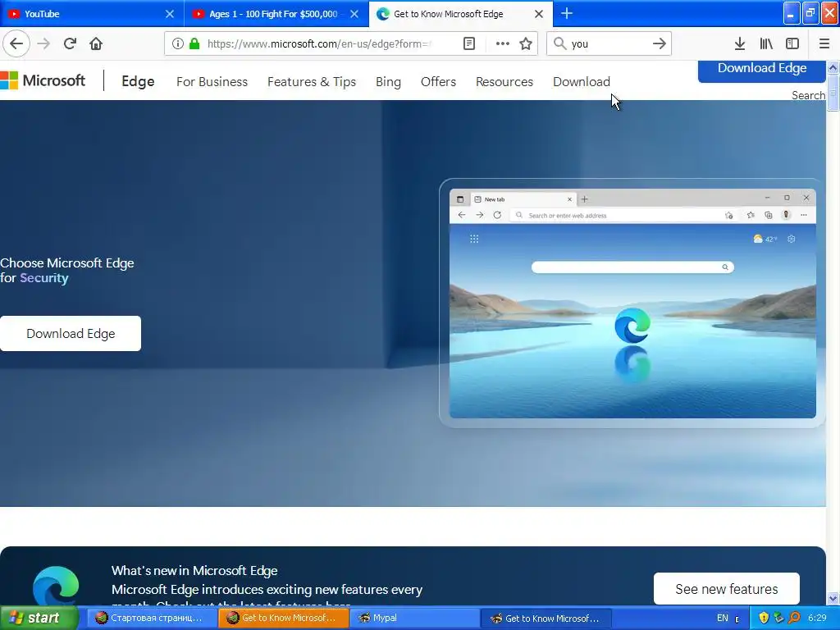Reload the current page

tap(70, 43)
